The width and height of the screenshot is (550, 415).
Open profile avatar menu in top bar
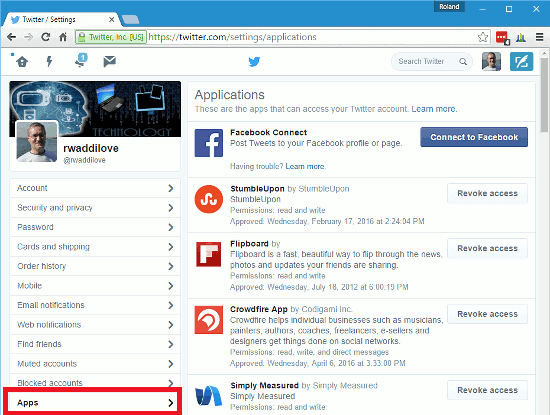(491, 61)
